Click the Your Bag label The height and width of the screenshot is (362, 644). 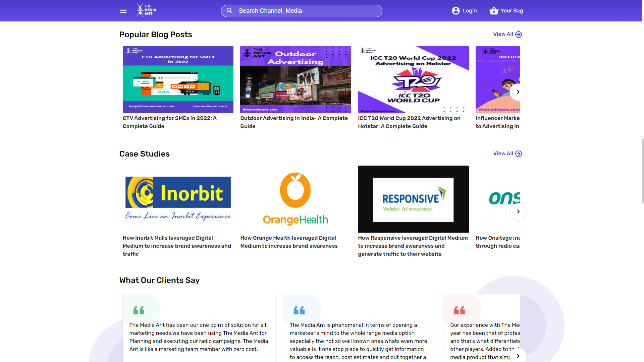coord(512,11)
